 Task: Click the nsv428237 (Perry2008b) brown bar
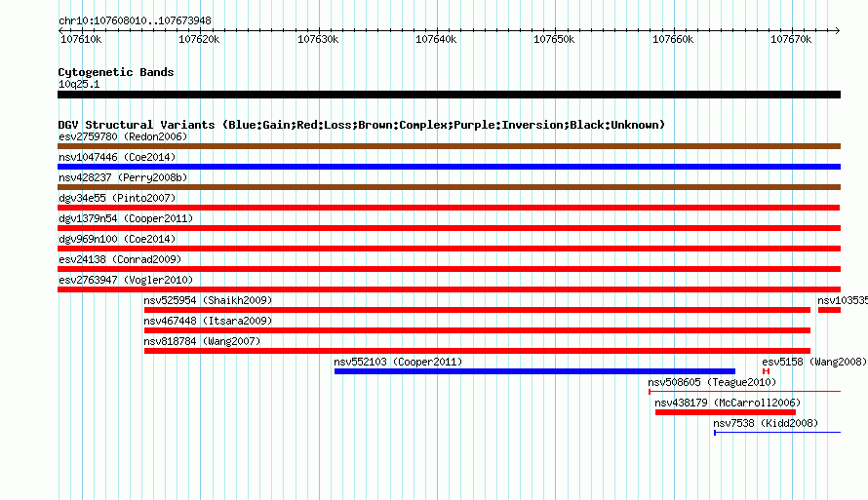coord(449,187)
